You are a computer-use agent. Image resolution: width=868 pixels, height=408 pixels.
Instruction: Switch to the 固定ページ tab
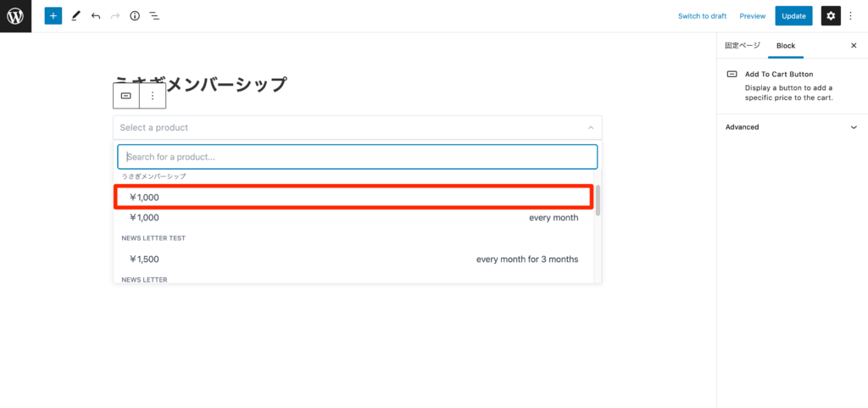click(x=743, y=46)
